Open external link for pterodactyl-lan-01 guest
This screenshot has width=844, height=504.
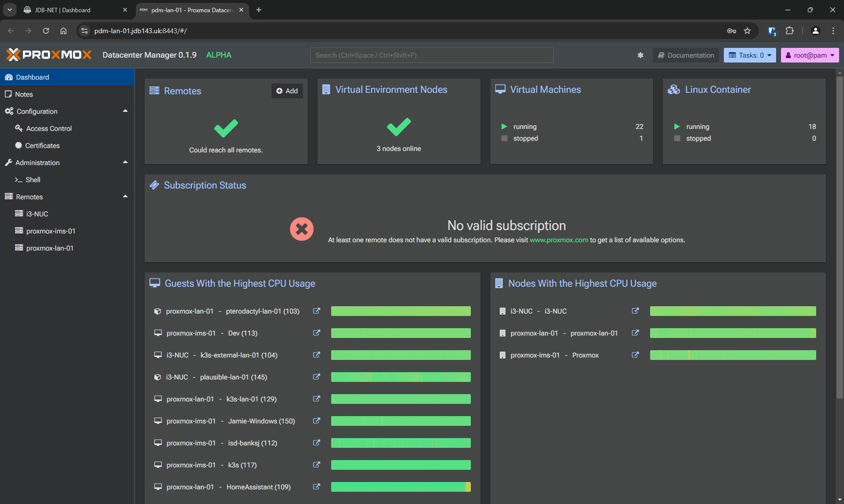point(316,311)
